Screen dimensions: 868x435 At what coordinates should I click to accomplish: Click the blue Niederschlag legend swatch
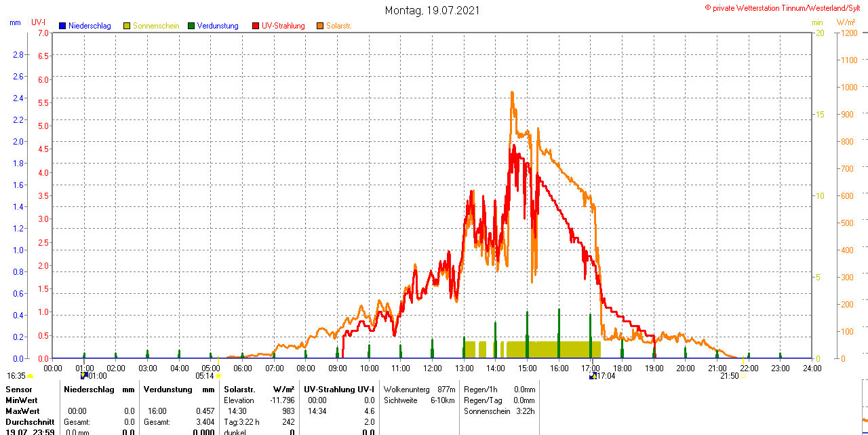click(62, 26)
